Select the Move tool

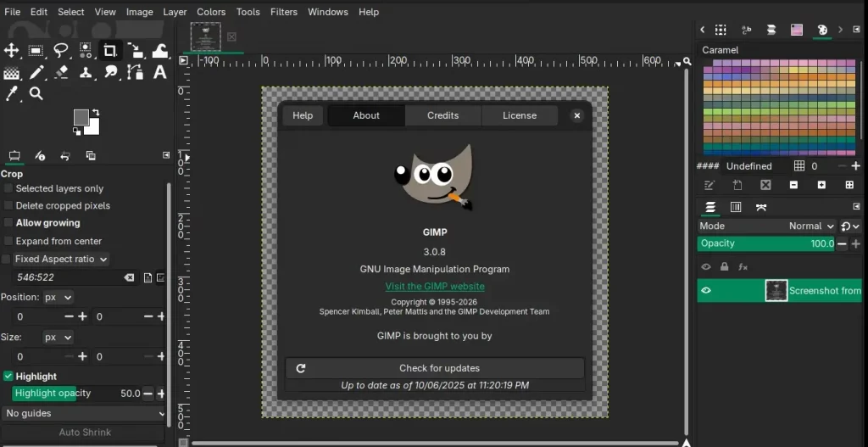coord(11,51)
